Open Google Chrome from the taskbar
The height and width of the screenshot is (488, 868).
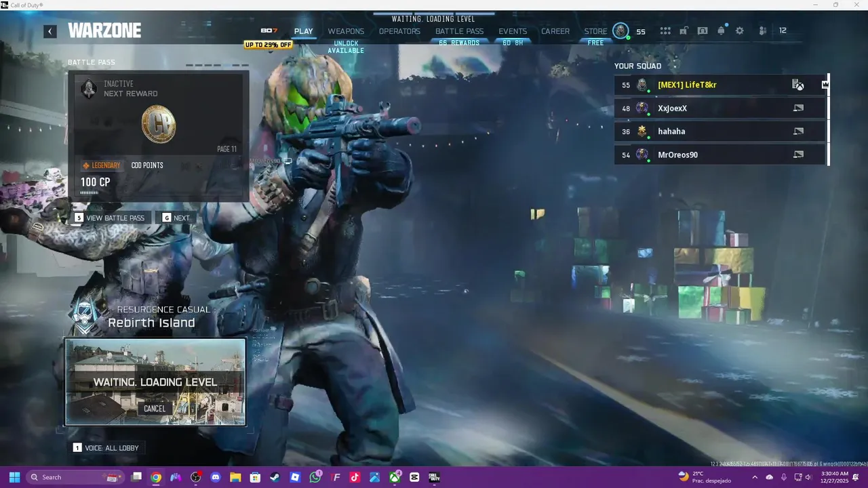[x=156, y=477]
